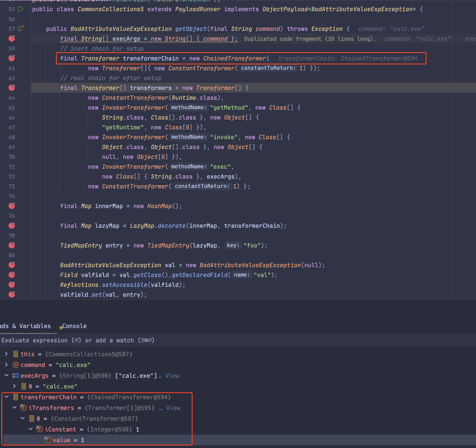
Task: Toggle the breakpoint on the TiedMapEntry line
Action: click(x=11, y=245)
